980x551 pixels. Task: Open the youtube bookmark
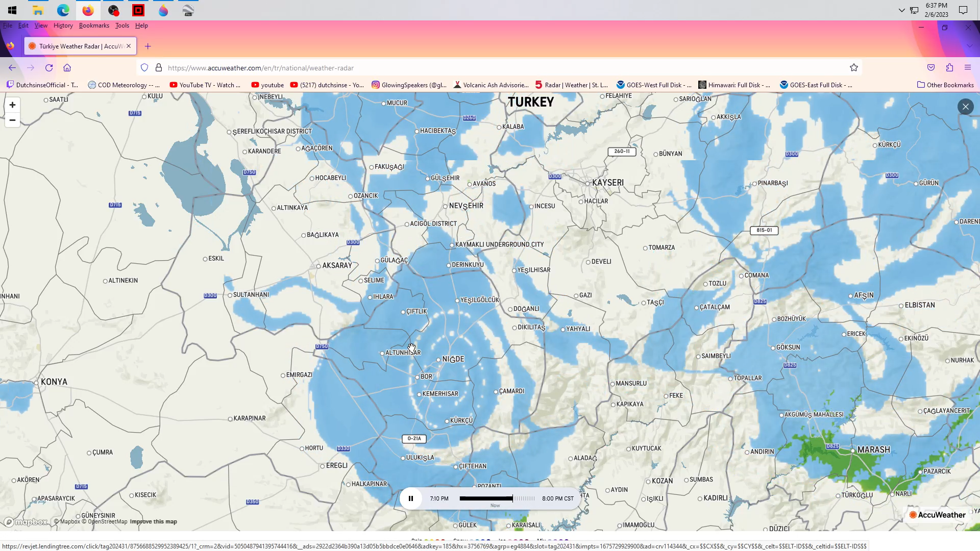point(267,85)
